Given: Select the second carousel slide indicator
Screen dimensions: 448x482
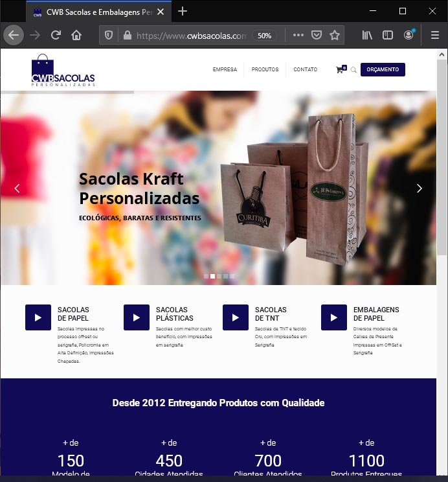Looking at the screenshot, I should click(212, 276).
